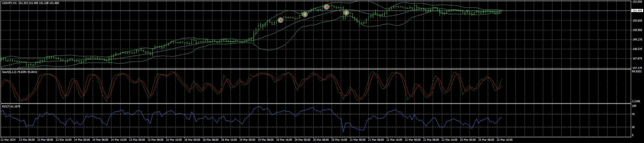
Task: Click the 19 Mar 00:00 time label
Action: [247, 140]
